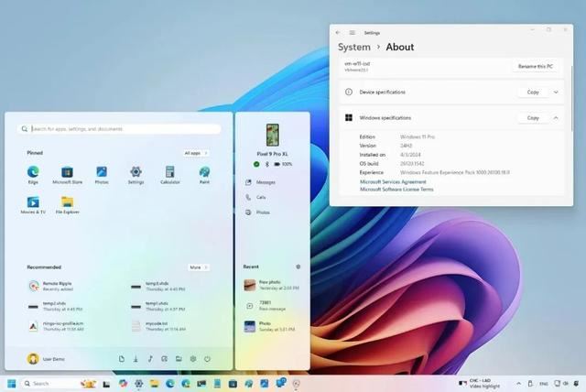Open Settings navigation hamburger menu
The height and width of the screenshot is (392, 586).
coord(352,33)
